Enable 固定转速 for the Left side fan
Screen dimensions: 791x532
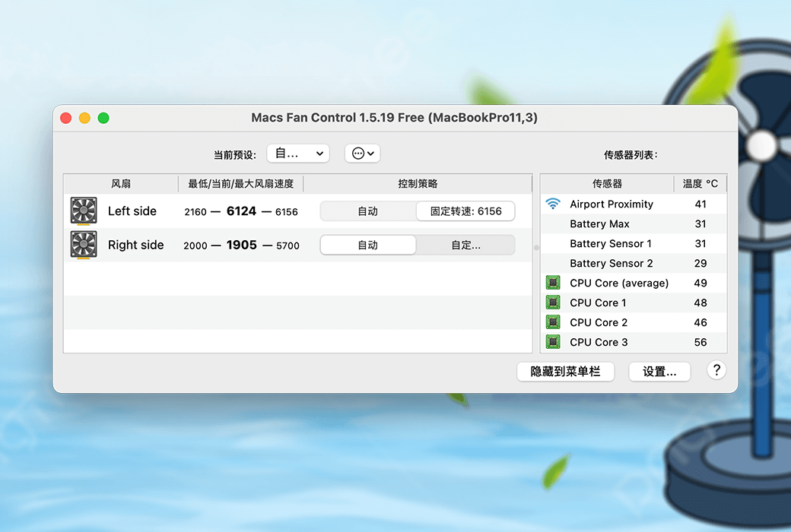point(465,211)
